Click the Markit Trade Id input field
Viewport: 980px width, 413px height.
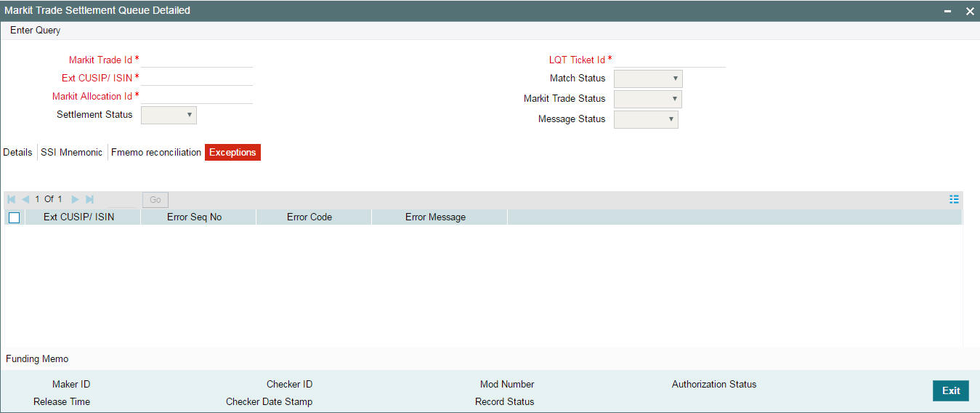197,60
